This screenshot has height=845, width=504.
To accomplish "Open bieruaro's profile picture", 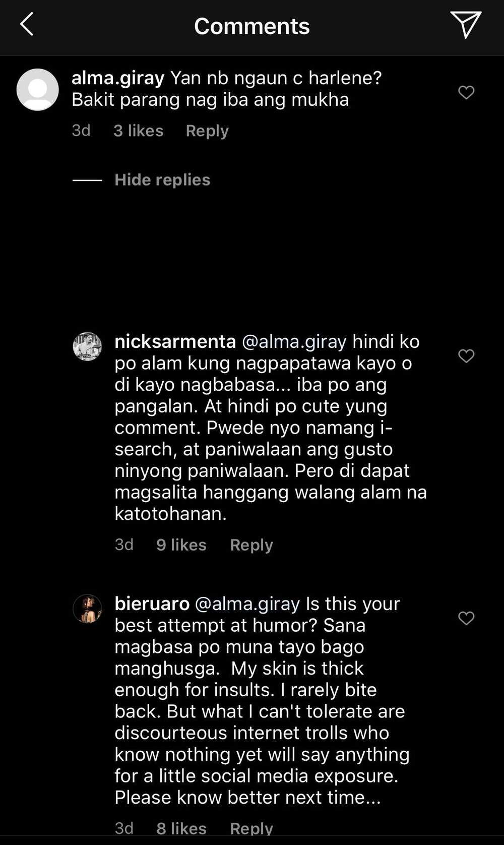I will coord(87,609).
